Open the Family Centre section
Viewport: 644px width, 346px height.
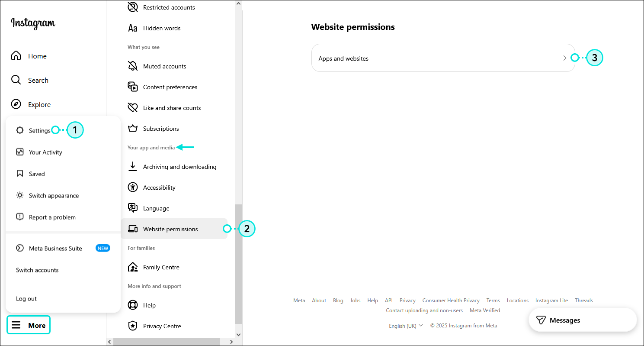[x=162, y=267]
